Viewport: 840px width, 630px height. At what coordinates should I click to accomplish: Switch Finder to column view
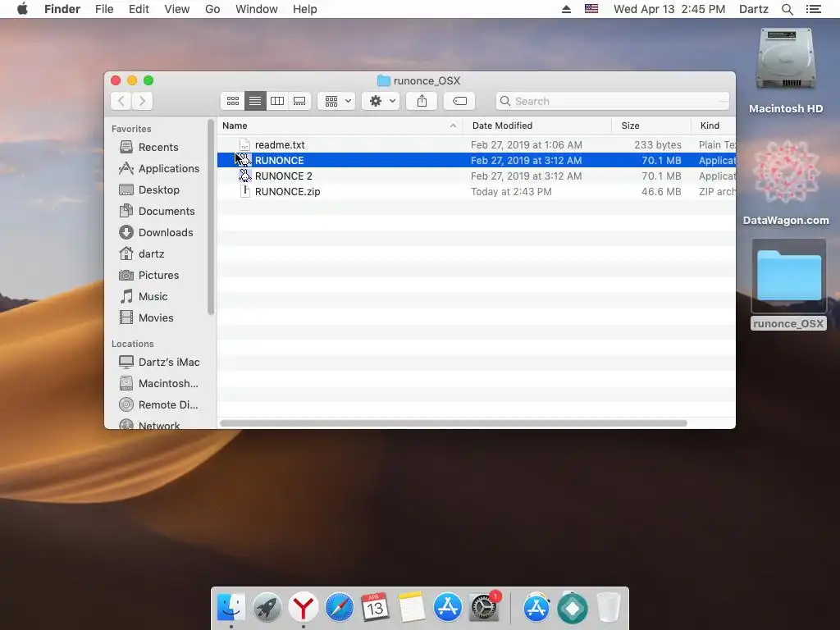277,101
